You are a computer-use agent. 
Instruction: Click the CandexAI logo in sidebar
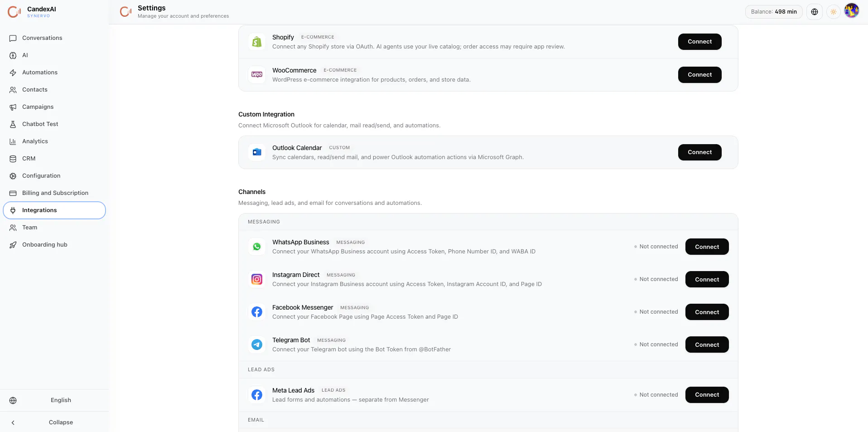coord(14,12)
